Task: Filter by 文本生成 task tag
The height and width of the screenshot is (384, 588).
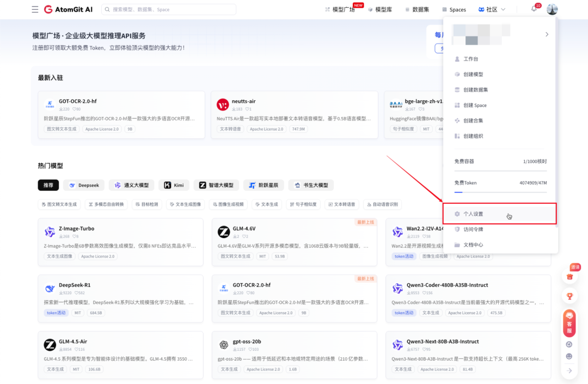Action: (267, 204)
